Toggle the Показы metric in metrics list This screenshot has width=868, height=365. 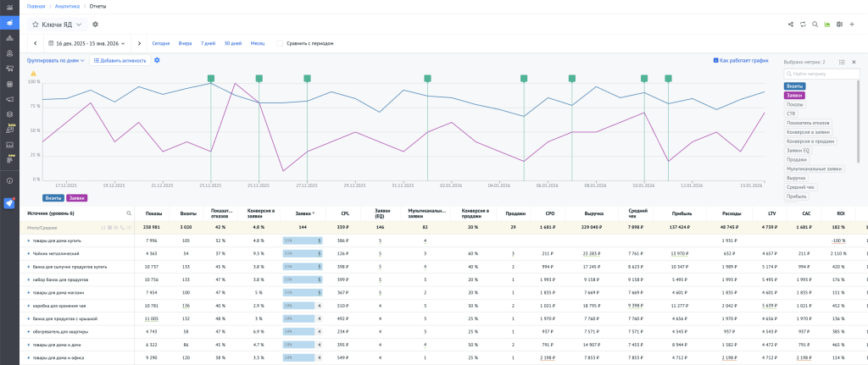pyautogui.click(x=795, y=104)
